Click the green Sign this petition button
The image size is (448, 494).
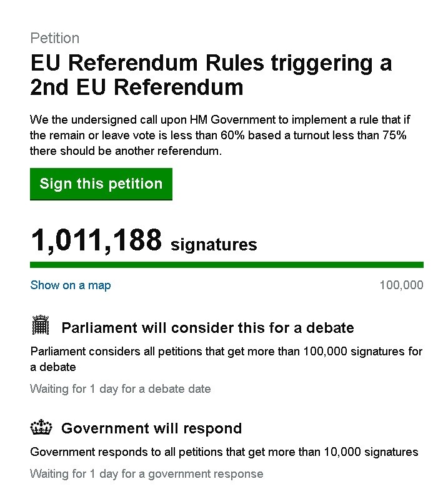click(x=101, y=184)
